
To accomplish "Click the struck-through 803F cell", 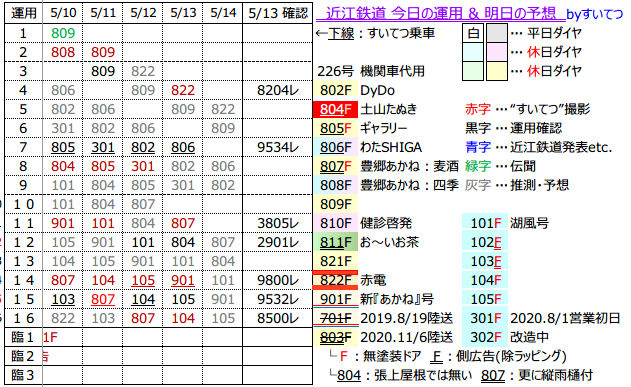I will coord(335,337).
